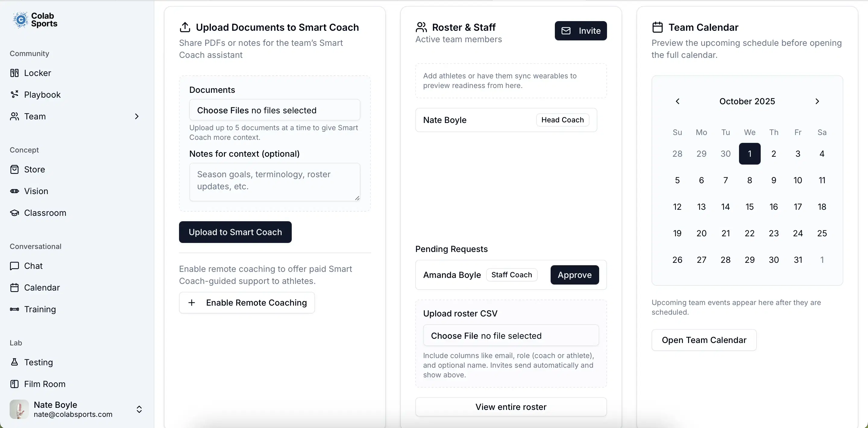The width and height of the screenshot is (868, 428).
Task: Open Training via the whistle icon
Action: [x=15, y=309]
